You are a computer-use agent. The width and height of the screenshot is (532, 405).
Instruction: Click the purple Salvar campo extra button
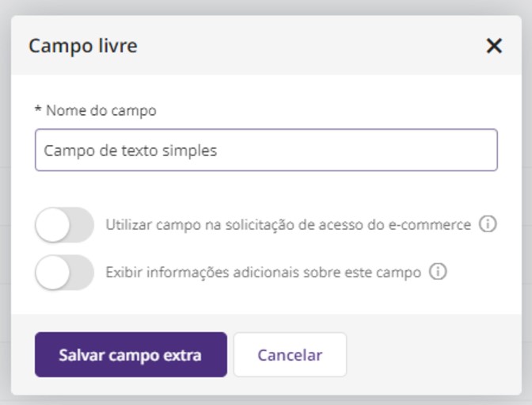click(x=131, y=355)
